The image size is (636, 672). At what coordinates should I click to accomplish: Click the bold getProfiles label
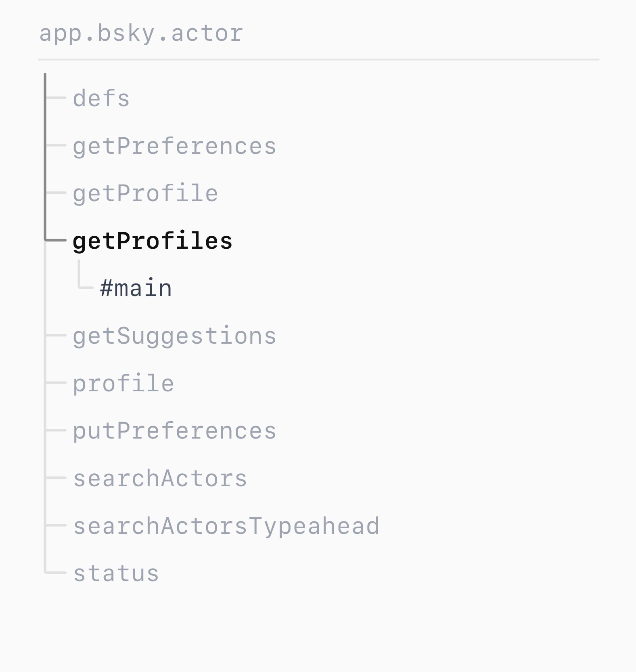[152, 241]
